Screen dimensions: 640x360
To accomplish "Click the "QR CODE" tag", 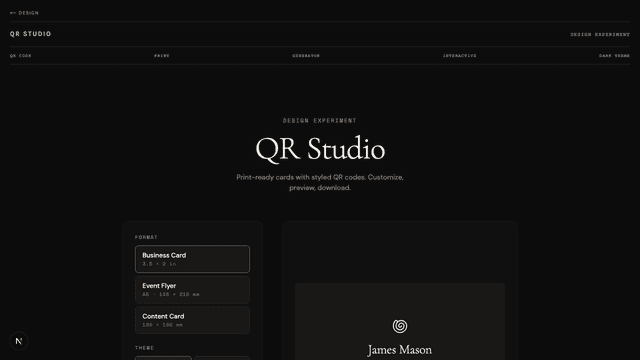I will [x=20, y=56].
